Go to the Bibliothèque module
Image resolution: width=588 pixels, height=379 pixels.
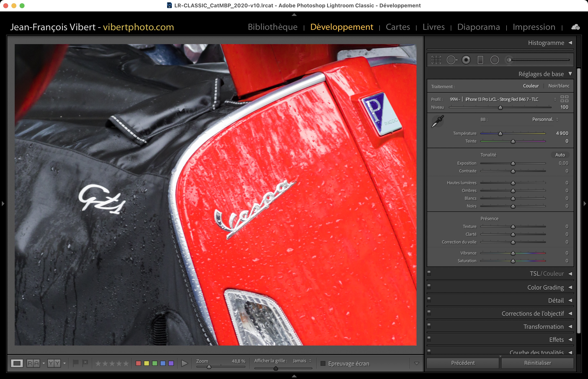[273, 27]
